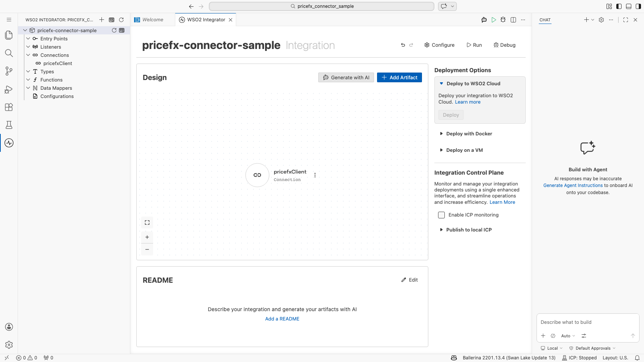Click the Add Artifact button
Screen dimensions: 644x362
[400, 77]
